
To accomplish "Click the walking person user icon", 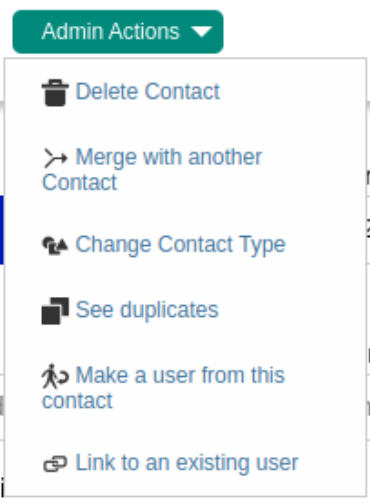I will pyautogui.click(x=55, y=376).
